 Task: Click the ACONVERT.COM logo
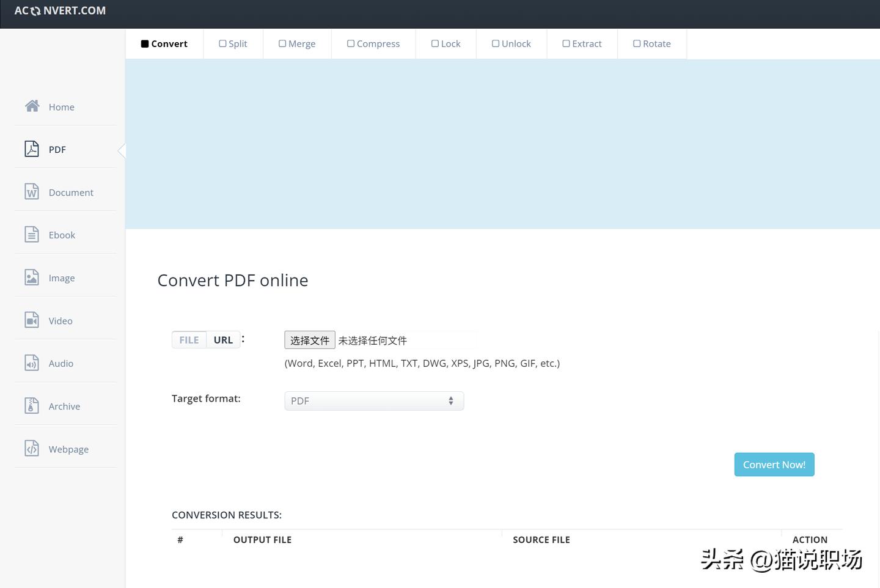[60, 11]
